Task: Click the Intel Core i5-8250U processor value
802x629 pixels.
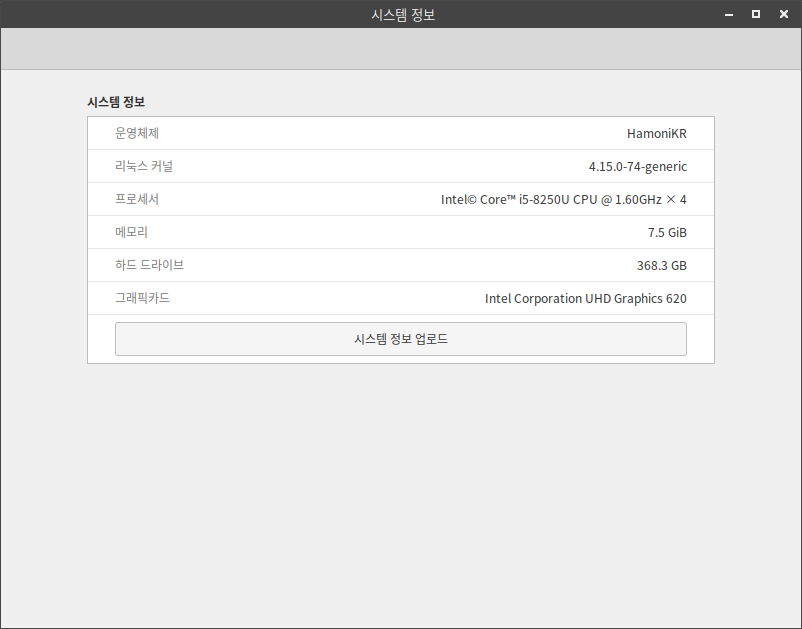Action: pyautogui.click(x=564, y=199)
